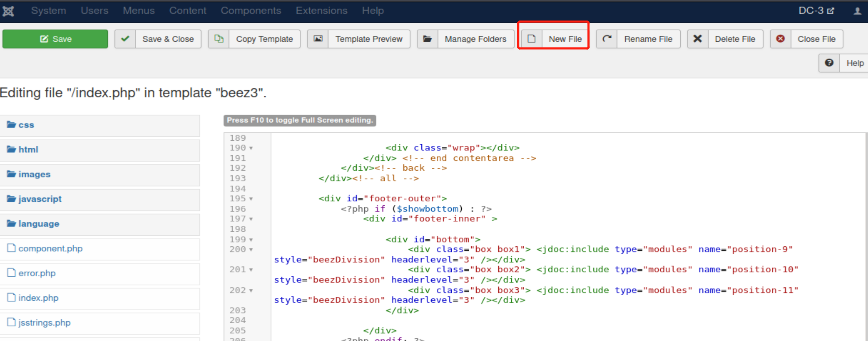The image size is (868, 341).
Task: Click the Close File label
Action: pos(817,39)
